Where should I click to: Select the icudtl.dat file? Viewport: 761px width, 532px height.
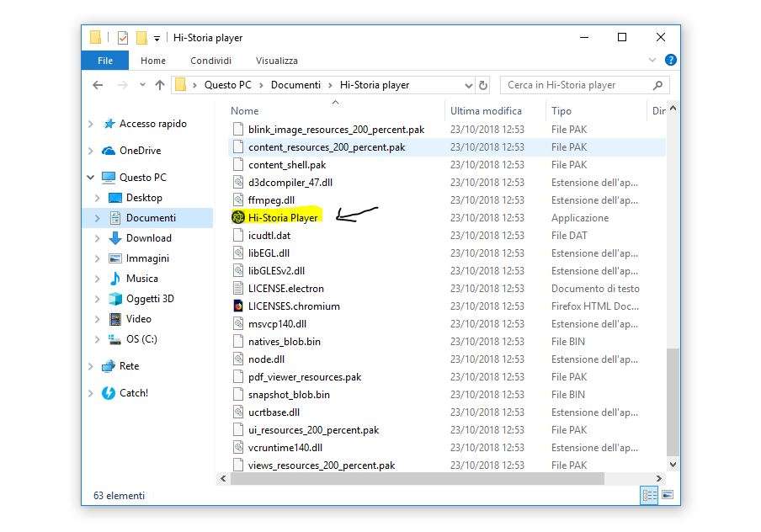269,236
